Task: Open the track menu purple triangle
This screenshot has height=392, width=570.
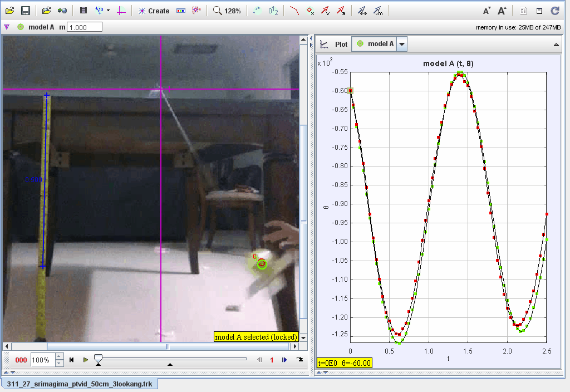Action: tap(7, 27)
